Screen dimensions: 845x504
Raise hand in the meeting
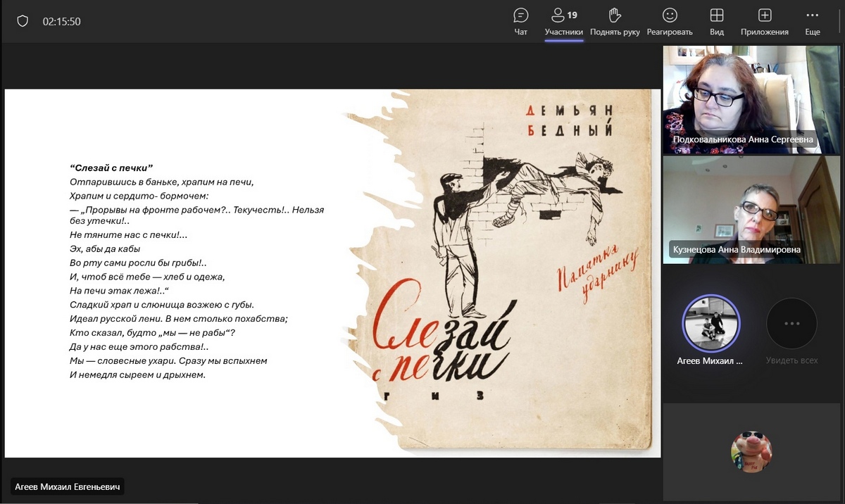tap(615, 22)
